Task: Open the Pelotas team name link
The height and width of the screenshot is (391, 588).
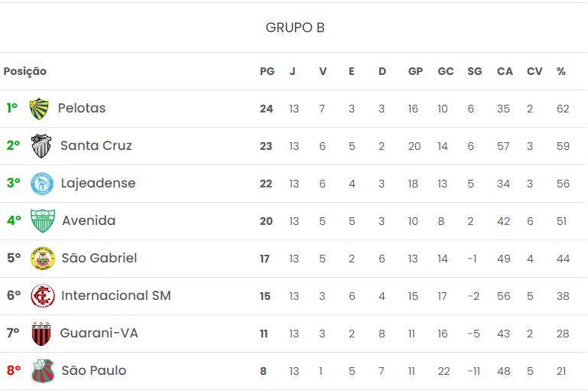Action: coord(82,109)
